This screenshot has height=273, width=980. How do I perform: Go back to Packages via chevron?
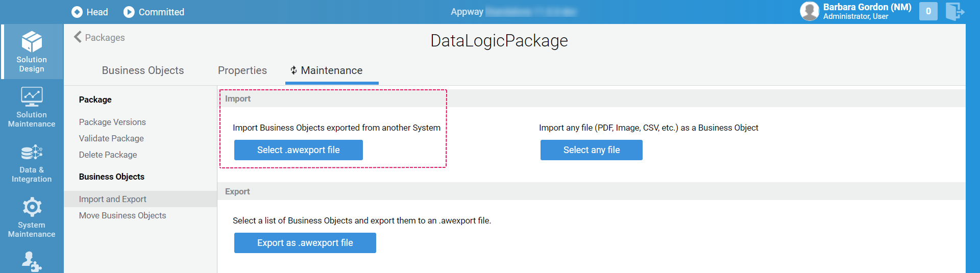click(78, 37)
